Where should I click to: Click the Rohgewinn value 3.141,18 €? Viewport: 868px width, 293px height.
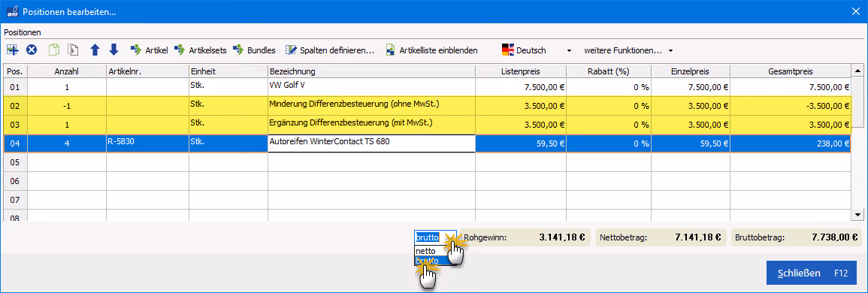point(562,237)
